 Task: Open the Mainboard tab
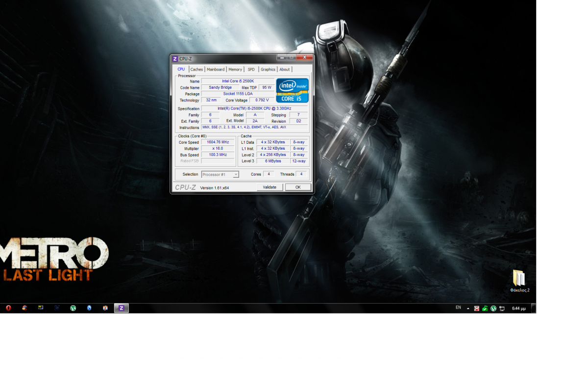point(216,69)
